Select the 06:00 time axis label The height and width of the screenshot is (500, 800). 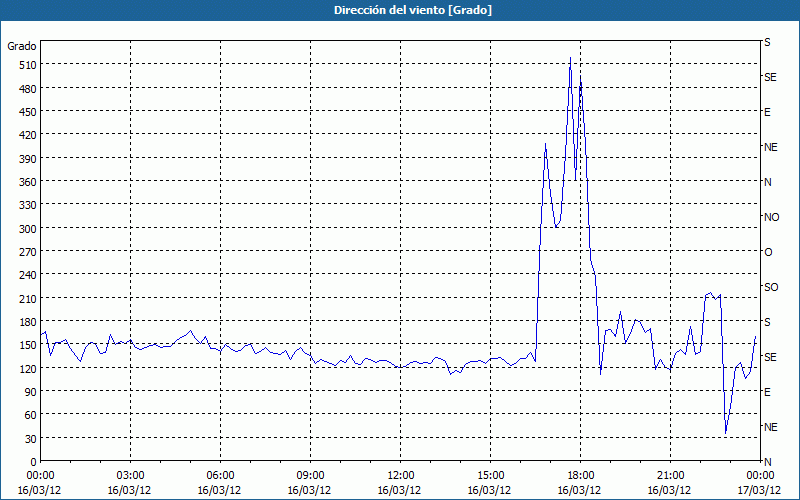220,476
